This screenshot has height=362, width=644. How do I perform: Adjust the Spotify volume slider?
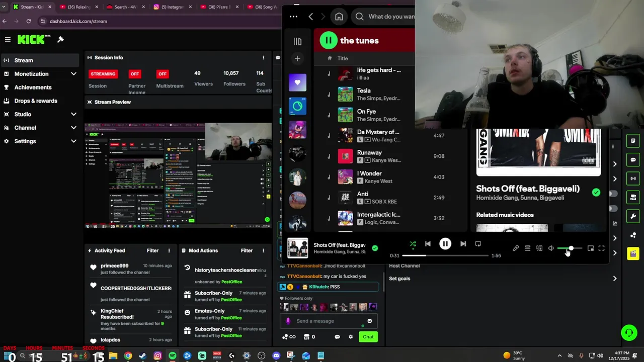point(570,248)
